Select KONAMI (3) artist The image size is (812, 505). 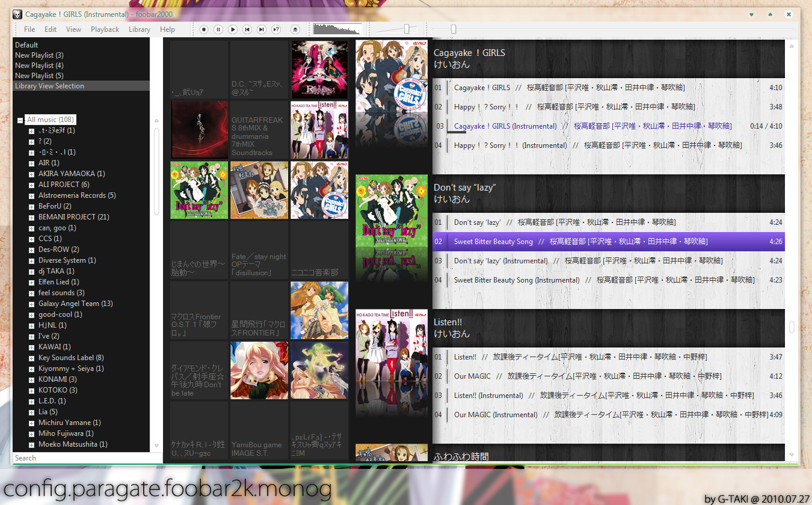click(x=58, y=379)
